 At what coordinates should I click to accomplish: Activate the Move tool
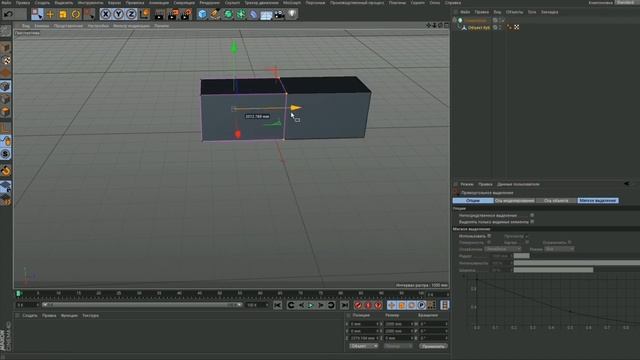(50, 14)
